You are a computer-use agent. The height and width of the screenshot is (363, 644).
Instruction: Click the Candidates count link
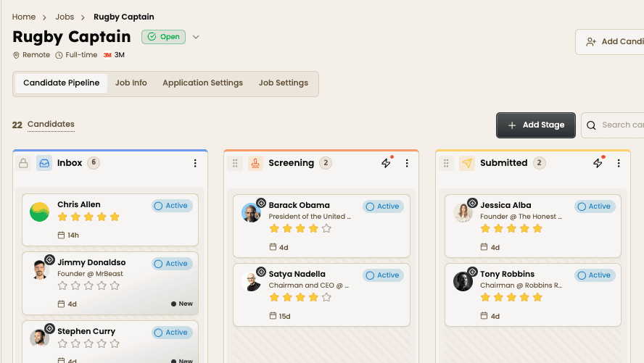click(51, 125)
